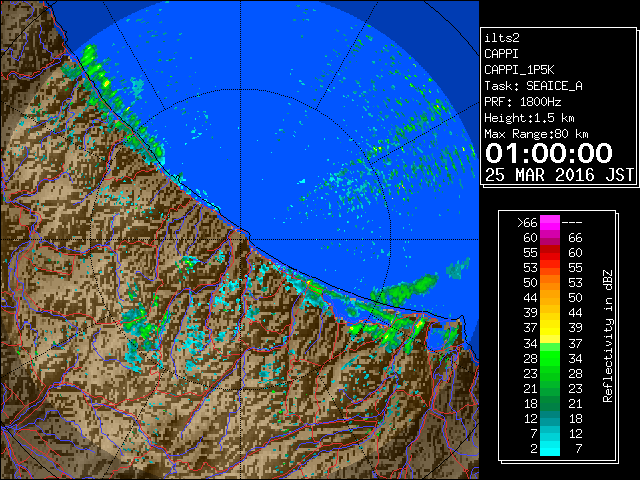Click the 'Max Range:80 km' text
The image size is (640, 480).
tap(536, 134)
